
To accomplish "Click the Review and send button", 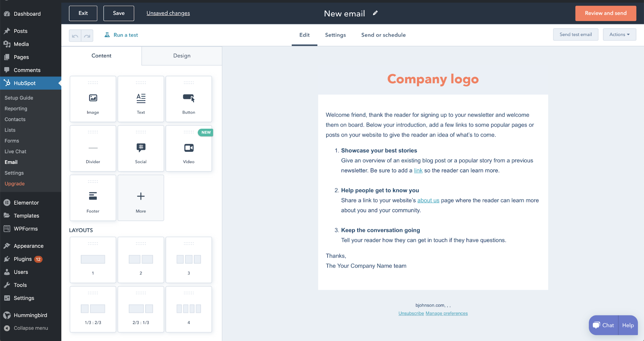I will coord(605,13).
